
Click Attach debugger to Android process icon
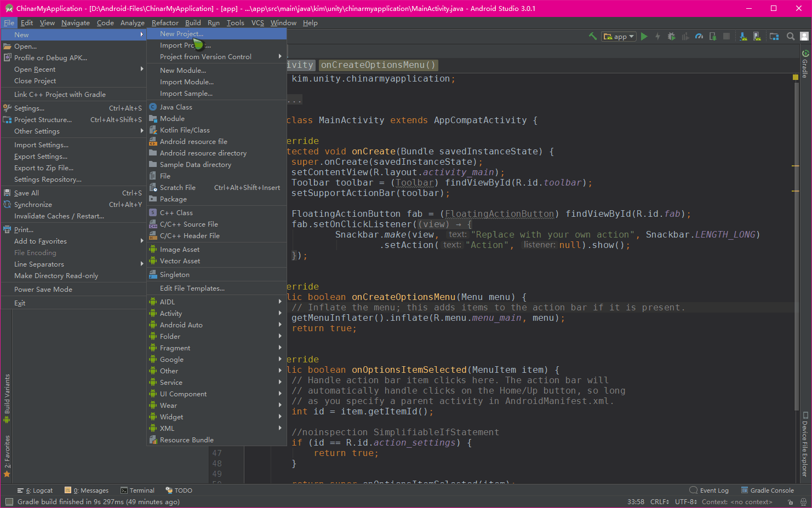pyautogui.click(x=712, y=36)
